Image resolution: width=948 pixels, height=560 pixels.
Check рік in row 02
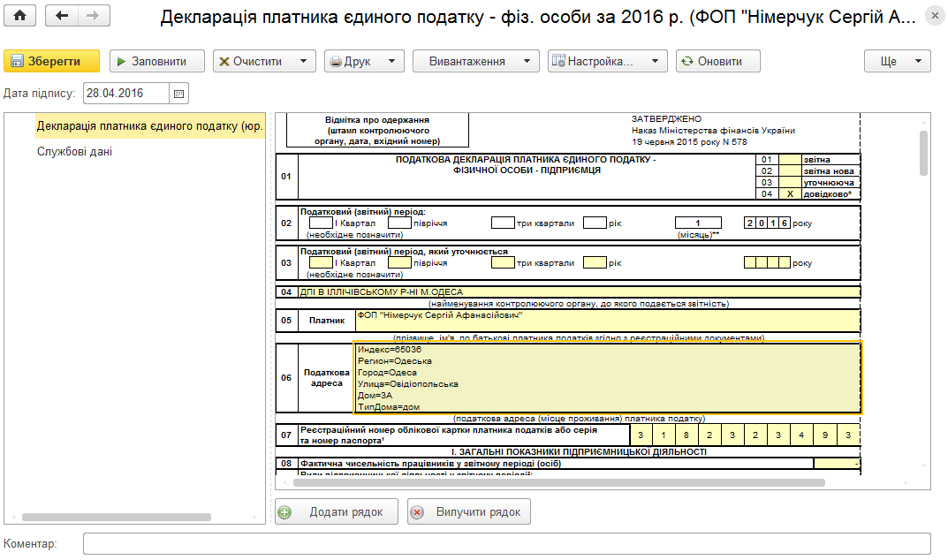(x=595, y=223)
